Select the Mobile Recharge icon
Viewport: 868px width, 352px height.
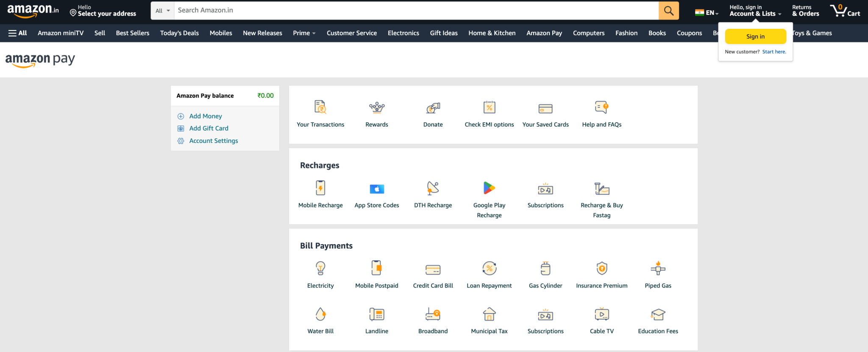320,188
